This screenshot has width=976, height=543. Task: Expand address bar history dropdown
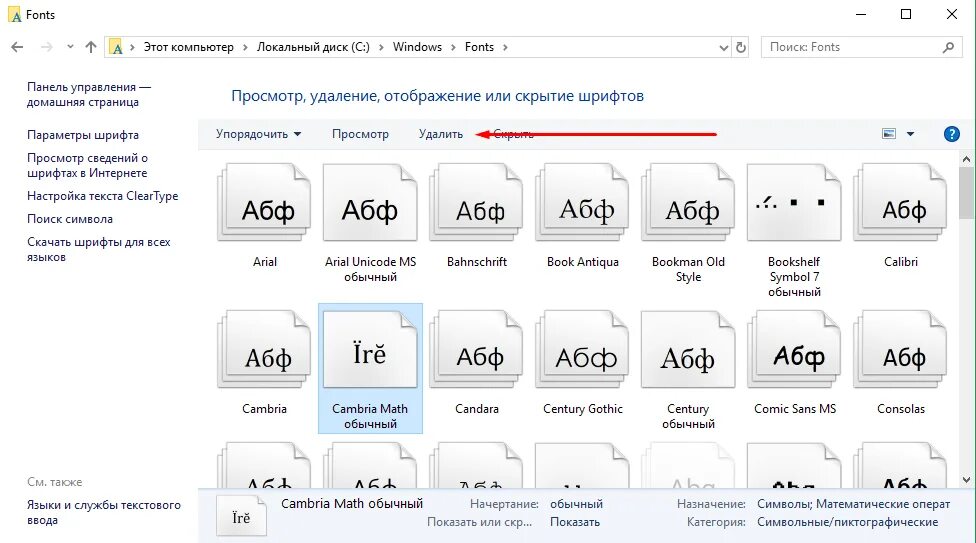[723, 47]
